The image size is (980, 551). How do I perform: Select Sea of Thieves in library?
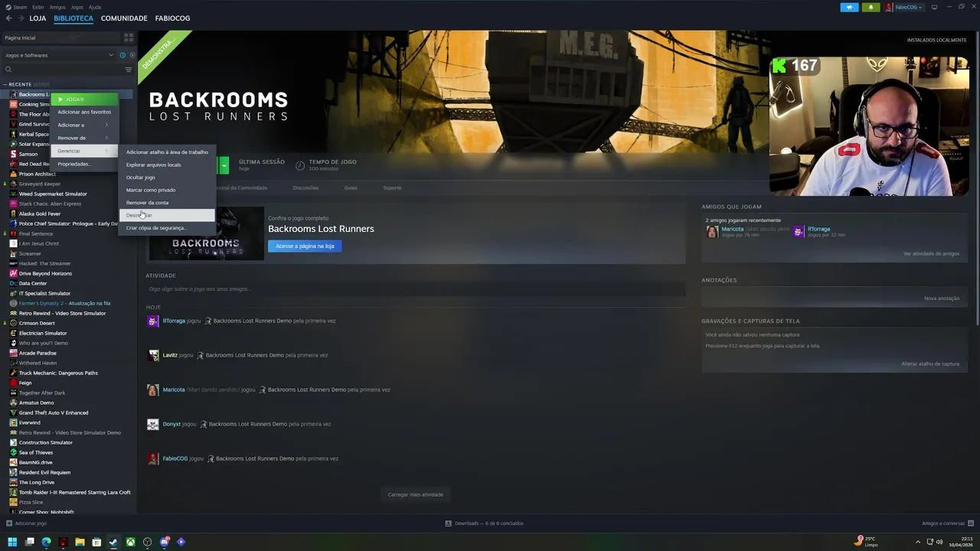36,452
